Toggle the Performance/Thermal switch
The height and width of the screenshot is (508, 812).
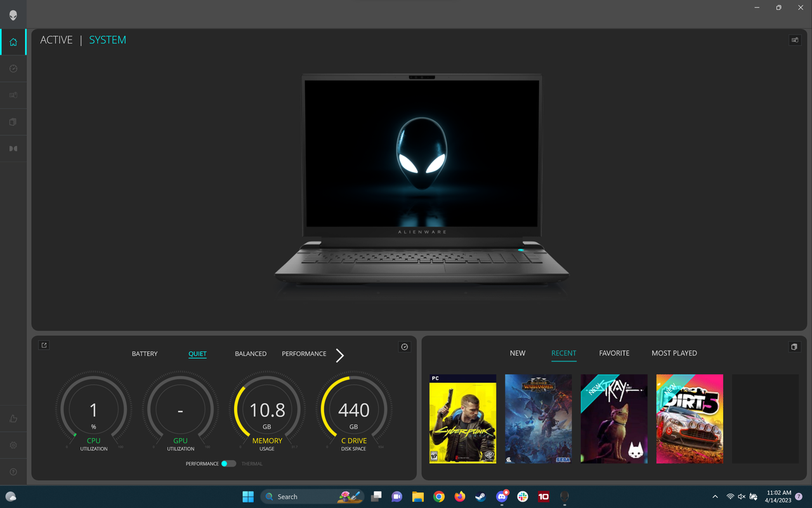[228, 464]
